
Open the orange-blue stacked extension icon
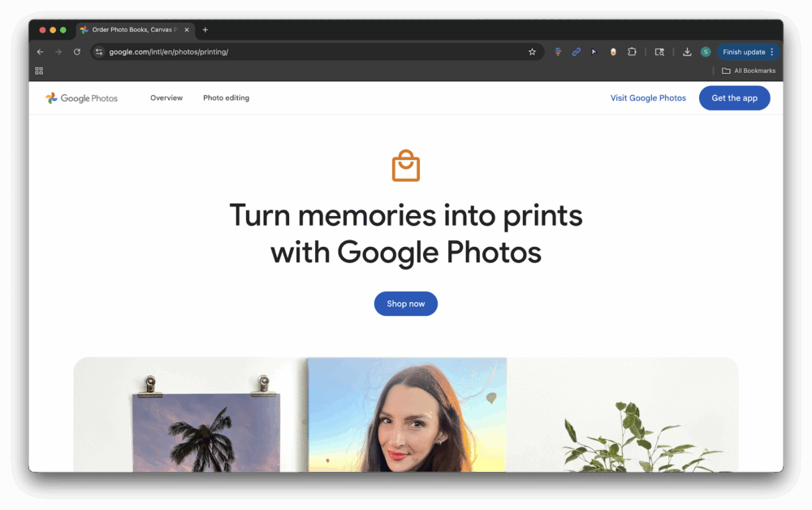pyautogui.click(x=558, y=52)
